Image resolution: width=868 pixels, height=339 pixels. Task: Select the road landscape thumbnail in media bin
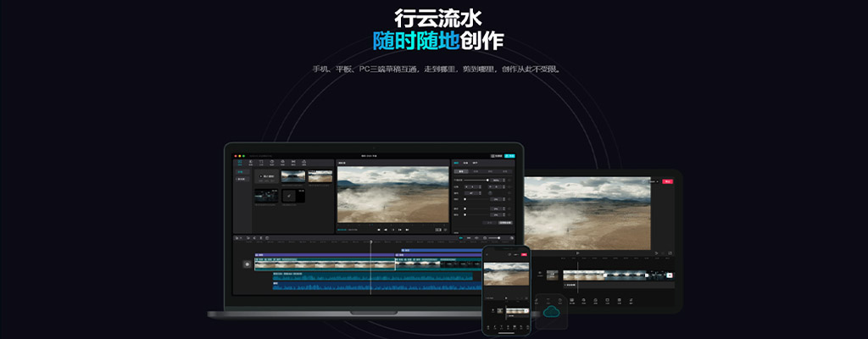click(x=292, y=176)
